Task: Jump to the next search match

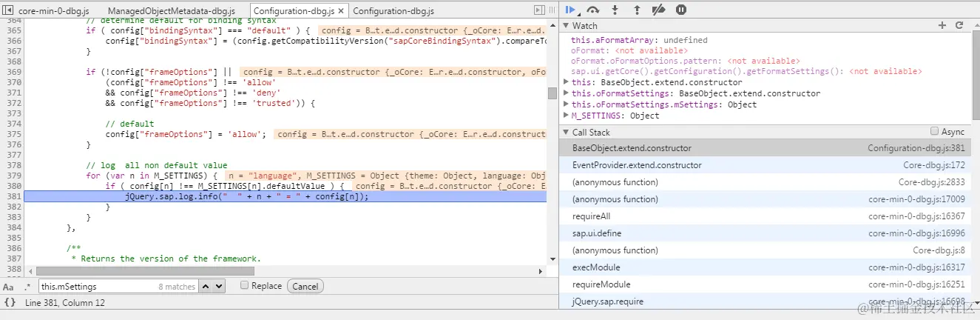Action: [x=219, y=286]
